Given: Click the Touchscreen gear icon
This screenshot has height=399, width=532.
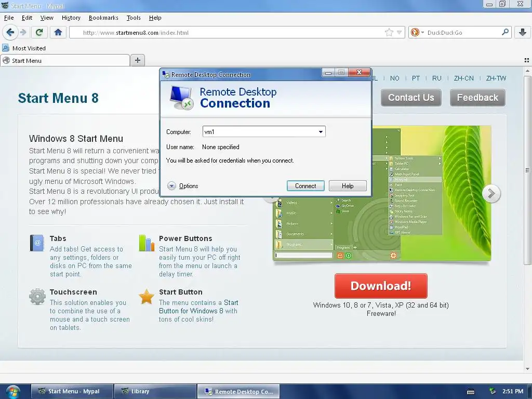Looking at the screenshot, I should pyautogui.click(x=37, y=297).
